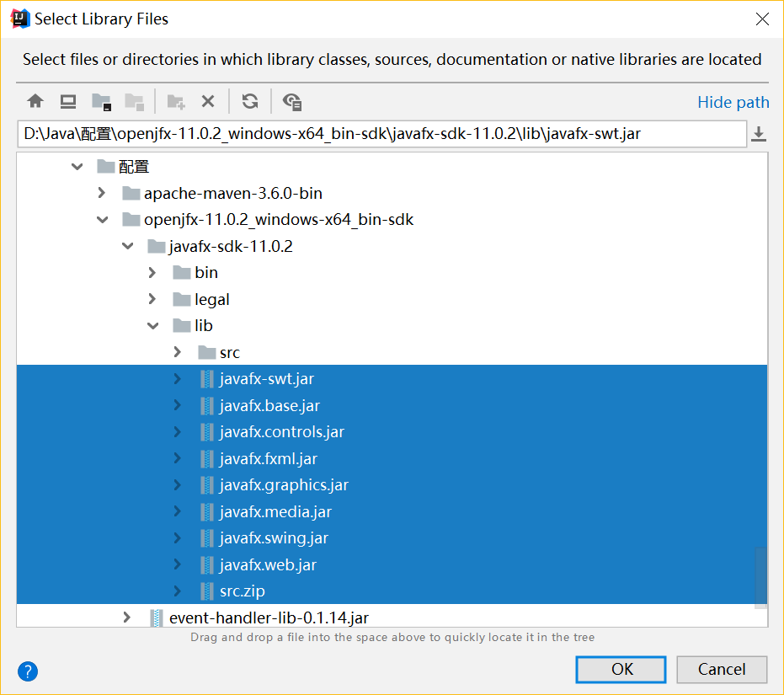
Task: Collapse the javafx-sdk-11.0.2 folder
Action: point(127,246)
